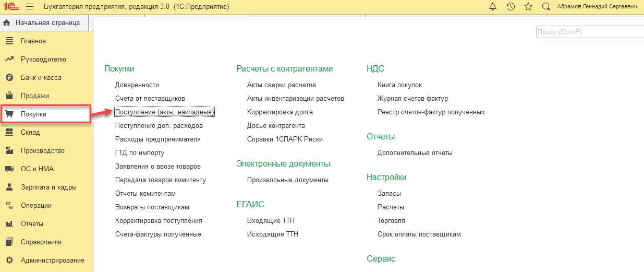Open Заявления о ввозе товаров
The width and height of the screenshot is (644, 272).
click(x=158, y=166)
